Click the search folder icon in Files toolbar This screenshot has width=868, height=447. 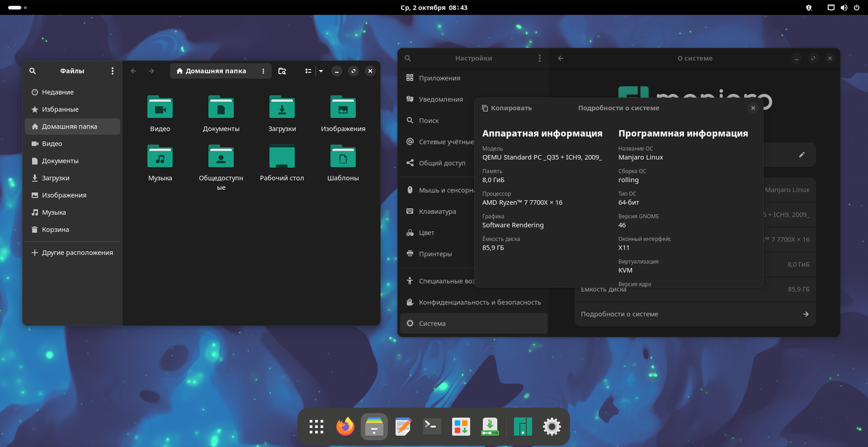(282, 71)
